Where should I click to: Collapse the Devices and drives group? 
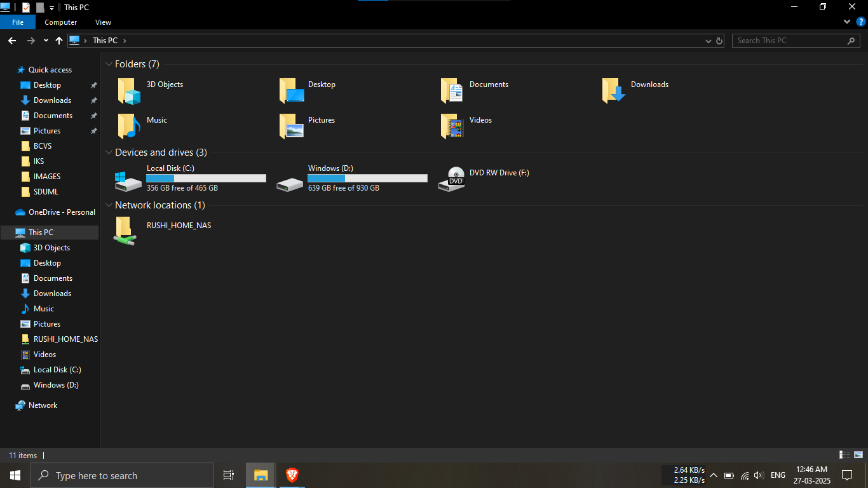pos(109,152)
